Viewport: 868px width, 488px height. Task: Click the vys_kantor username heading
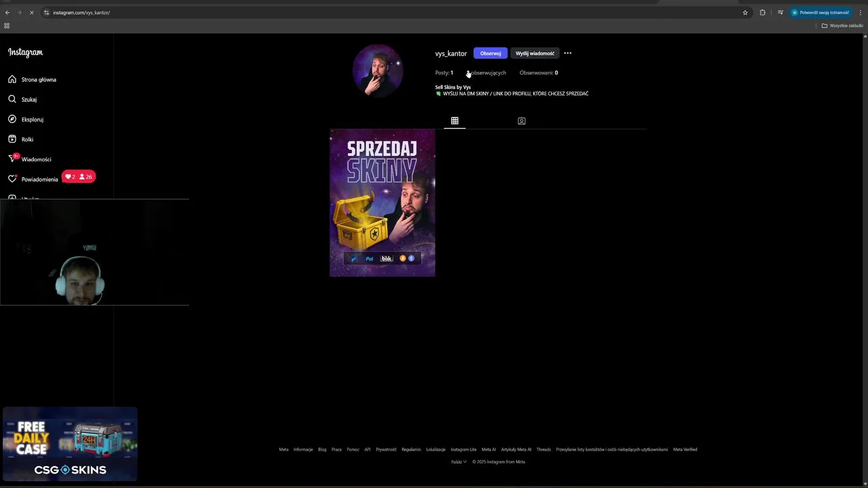pyautogui.click(x=451, y=54)
